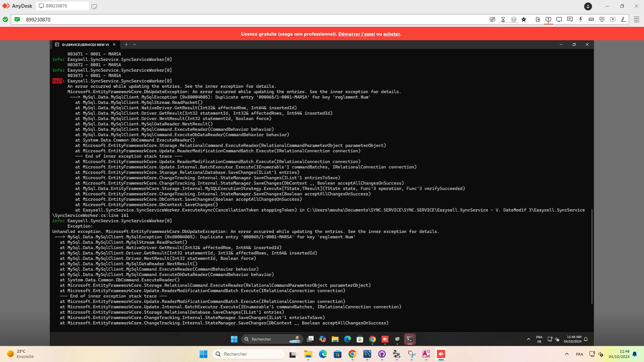The height and width of the screenshot is (362, 644).
Task: Open the keyboard settings icon
Action: pyautogui.click(x=591, y=19)
